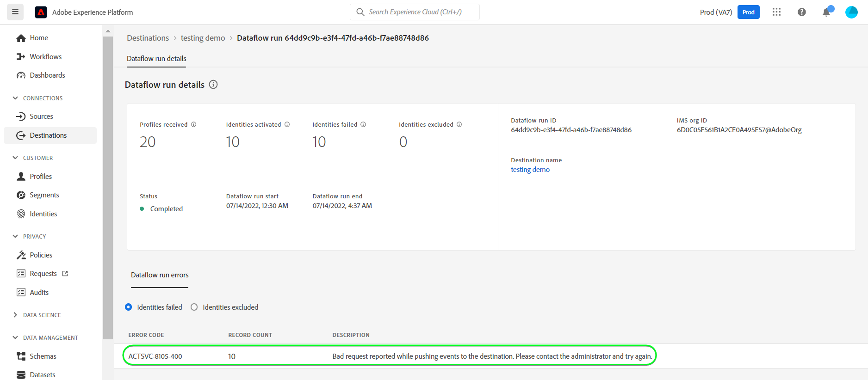
Task: Expand the Data Science sidebar section
Action: tap(15, 315)
